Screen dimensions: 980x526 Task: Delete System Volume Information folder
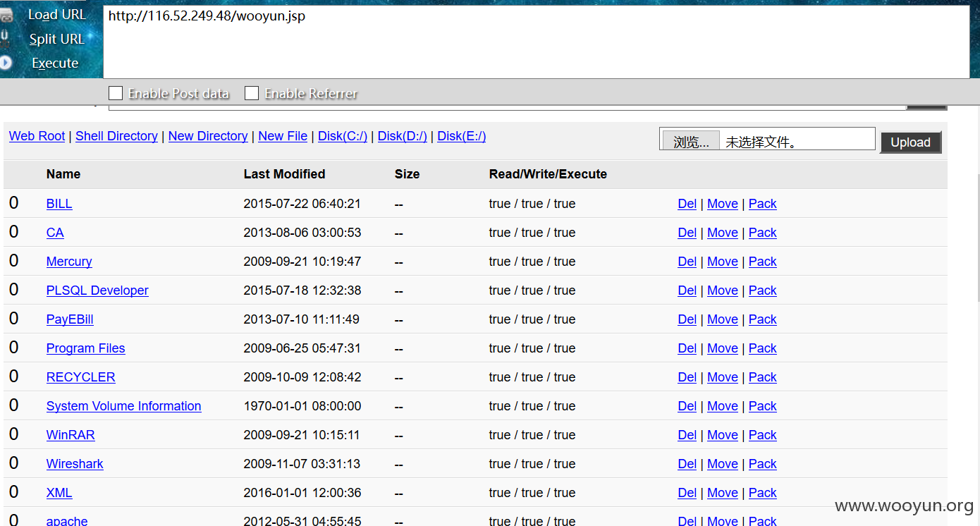click(687, 406)
